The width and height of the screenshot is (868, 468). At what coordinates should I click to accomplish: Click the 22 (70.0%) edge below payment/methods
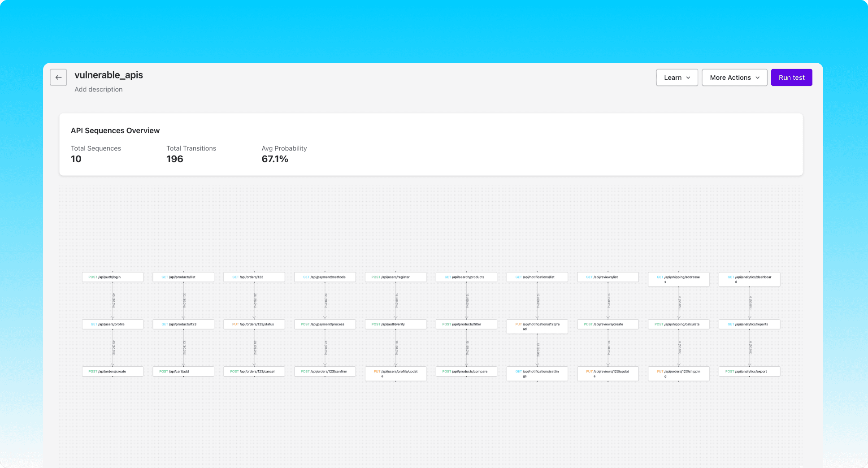[326, 300]
